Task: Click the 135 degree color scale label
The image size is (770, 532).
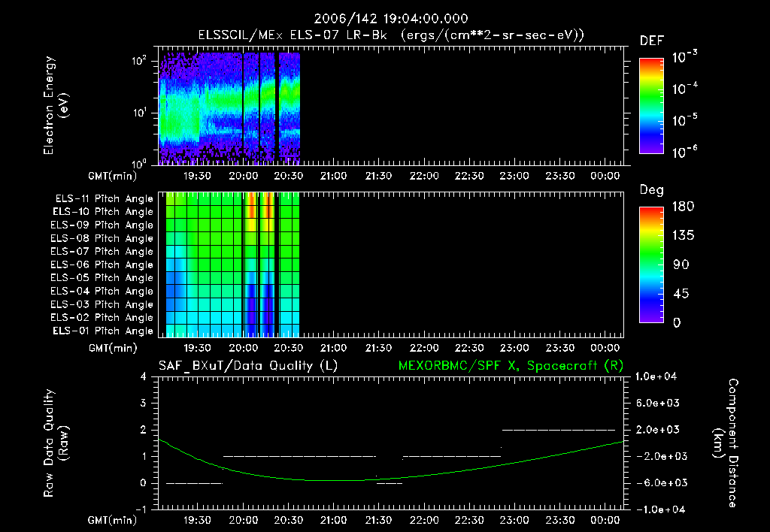Action: [x=683, y=236]
